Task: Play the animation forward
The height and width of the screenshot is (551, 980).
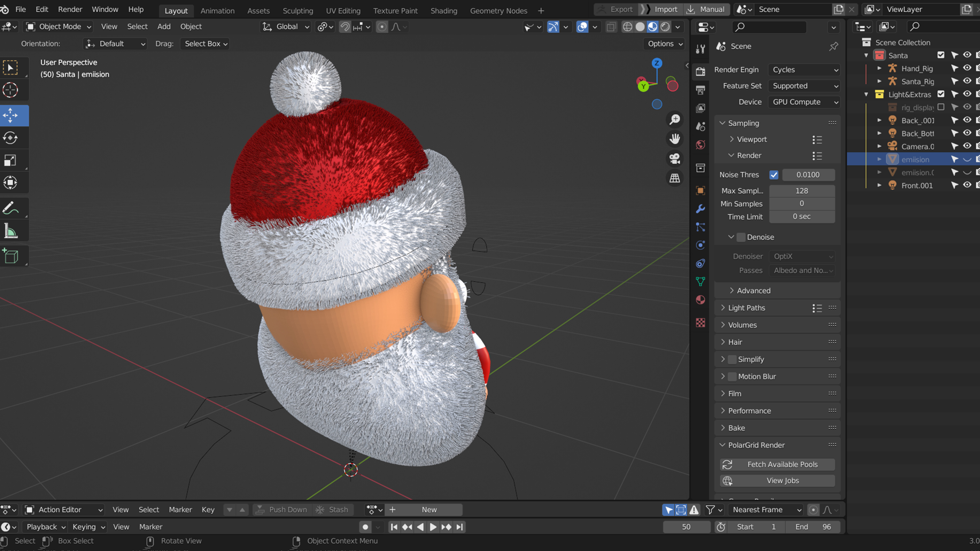Action: tap(433, 527)
